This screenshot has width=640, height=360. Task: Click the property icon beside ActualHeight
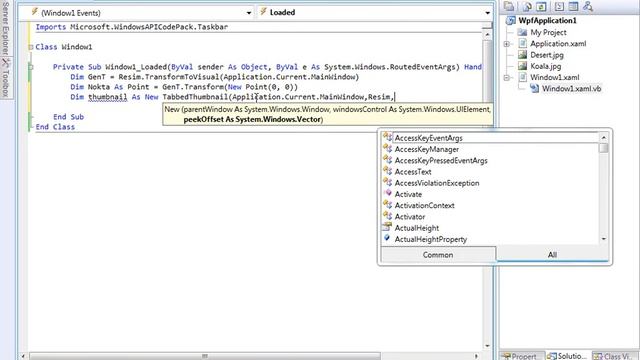pyautogui.click(x=387, y=227)
